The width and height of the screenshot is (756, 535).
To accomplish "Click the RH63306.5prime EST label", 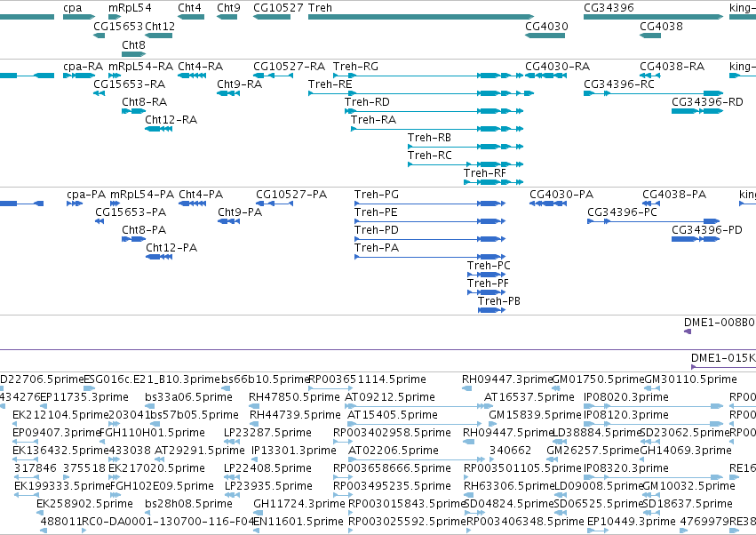I will point(509,486).
